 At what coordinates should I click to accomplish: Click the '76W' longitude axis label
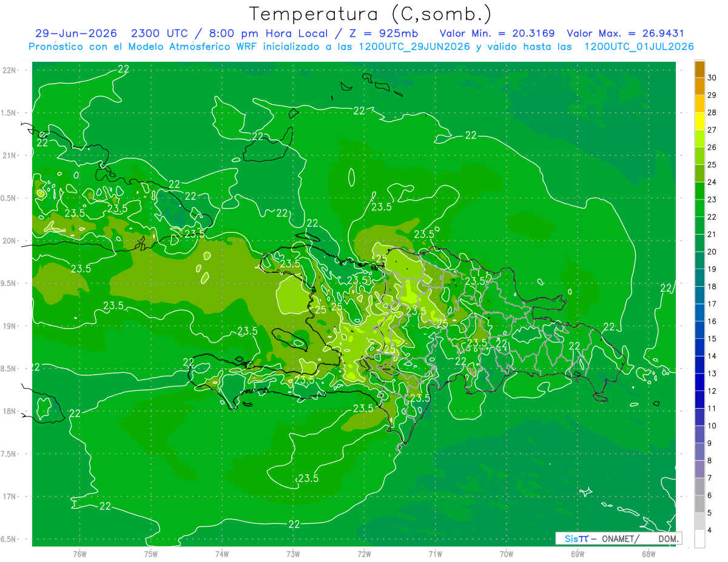[x=79, y=554]
